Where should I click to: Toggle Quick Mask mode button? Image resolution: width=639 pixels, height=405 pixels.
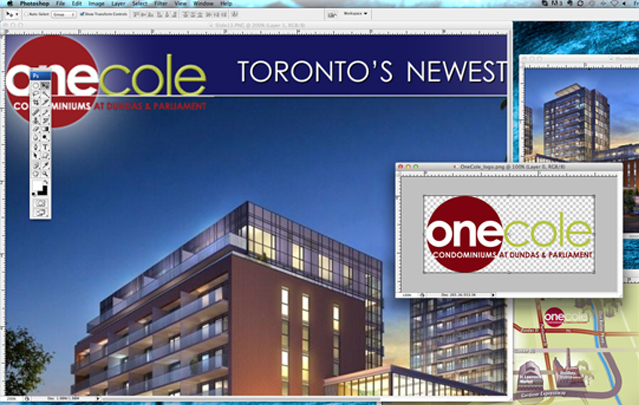[x=40, y=202]
